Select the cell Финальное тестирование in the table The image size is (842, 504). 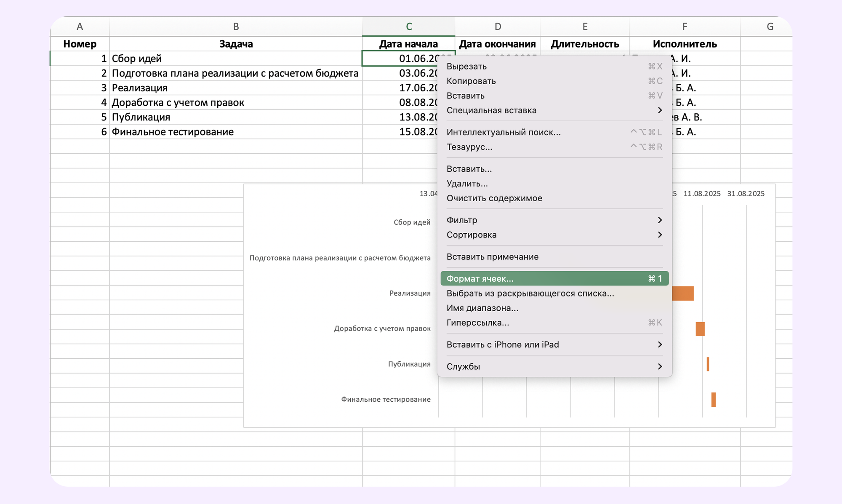pyautogui.click(x=236, y=132)
